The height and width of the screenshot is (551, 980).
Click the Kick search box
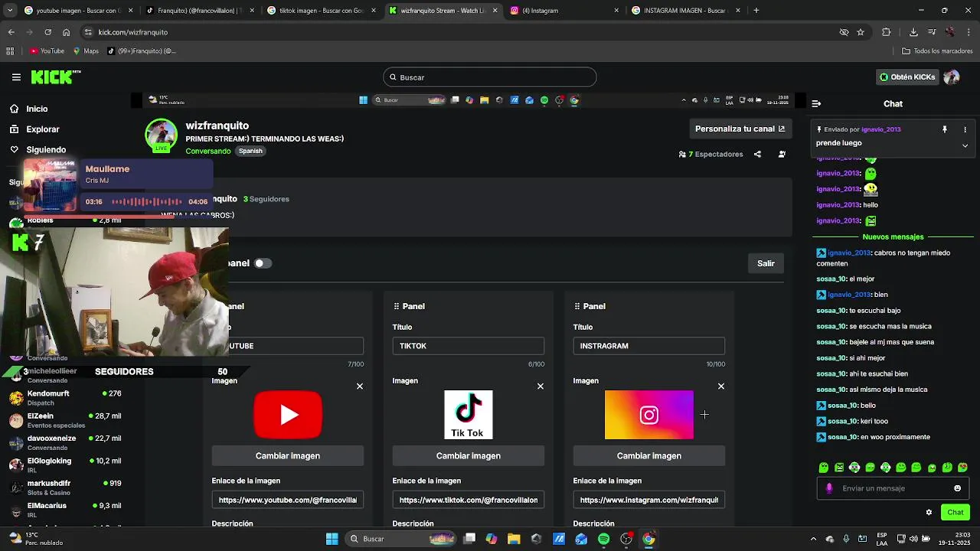click(490, 77)
